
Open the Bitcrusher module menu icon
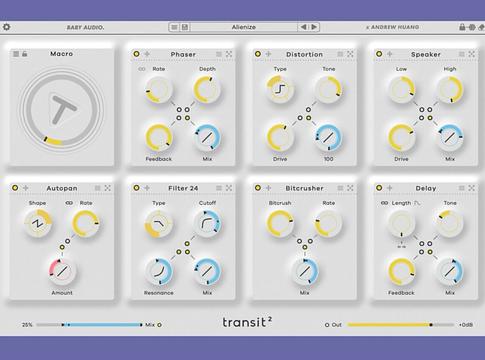click(340, 188)
